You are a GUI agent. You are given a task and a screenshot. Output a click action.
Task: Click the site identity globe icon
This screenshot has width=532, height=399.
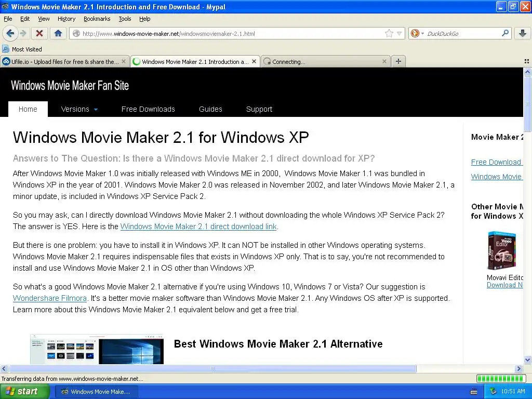click(76, 33)
